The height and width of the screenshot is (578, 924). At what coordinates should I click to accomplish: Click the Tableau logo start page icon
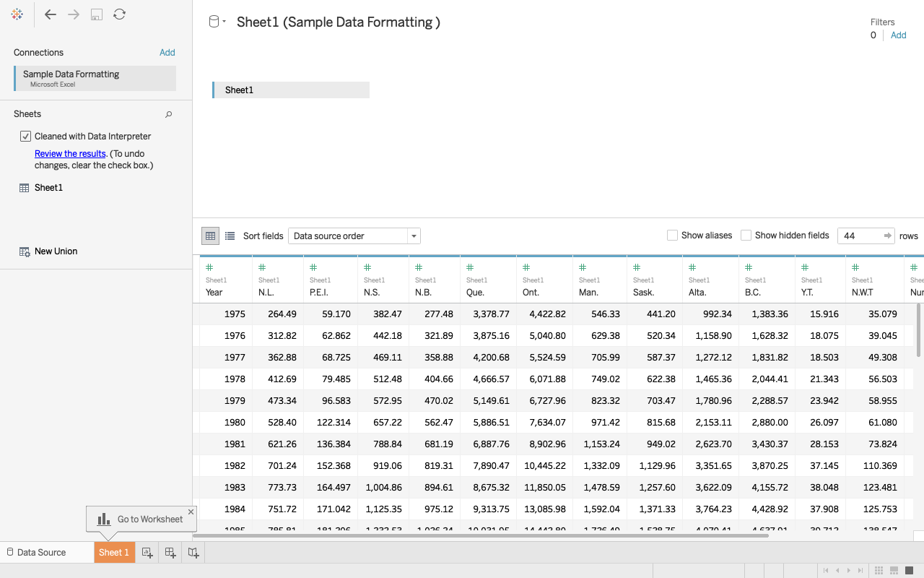pyautogui.click(x=17, y=14)
